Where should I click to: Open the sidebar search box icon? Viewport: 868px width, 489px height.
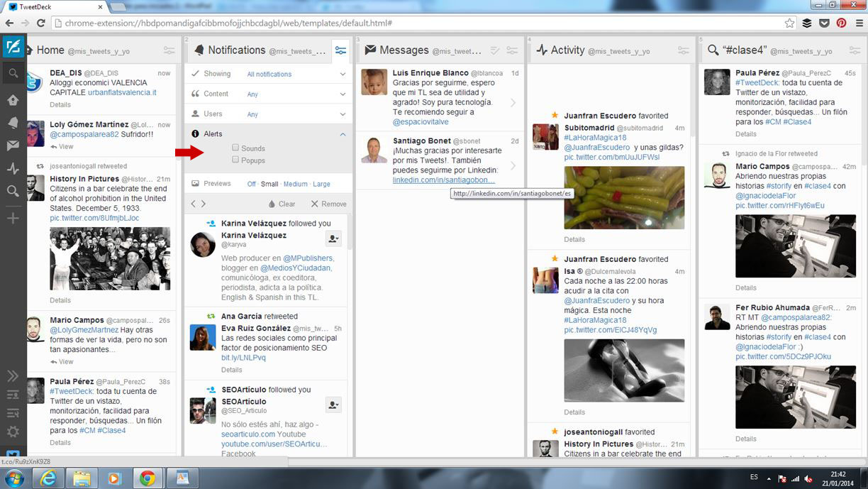click(x=13, y=73)
